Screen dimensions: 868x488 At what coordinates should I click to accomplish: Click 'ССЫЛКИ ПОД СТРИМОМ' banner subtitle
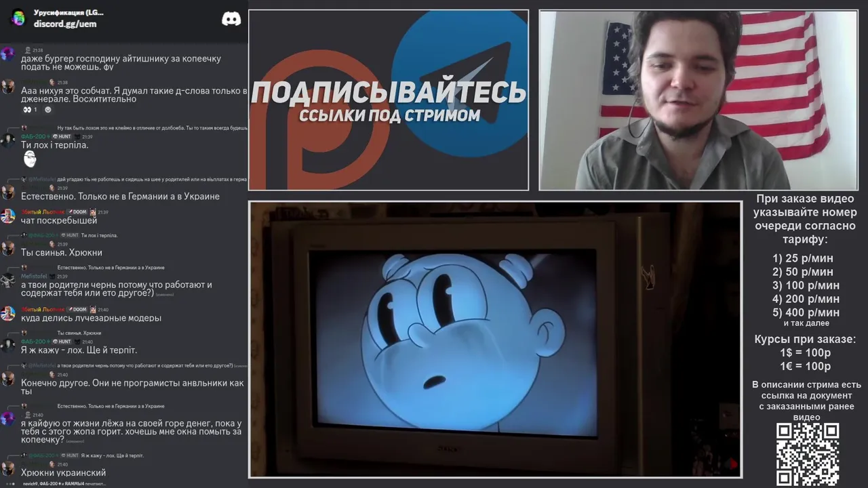pos(389,115)
